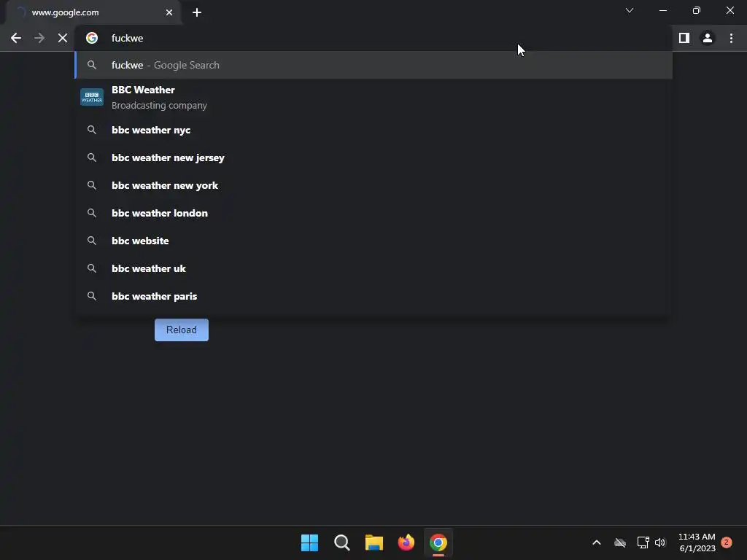The height and width of the screenshot is (560, 747).
Task: Open the side panel icon
Action: pos(684,38)
